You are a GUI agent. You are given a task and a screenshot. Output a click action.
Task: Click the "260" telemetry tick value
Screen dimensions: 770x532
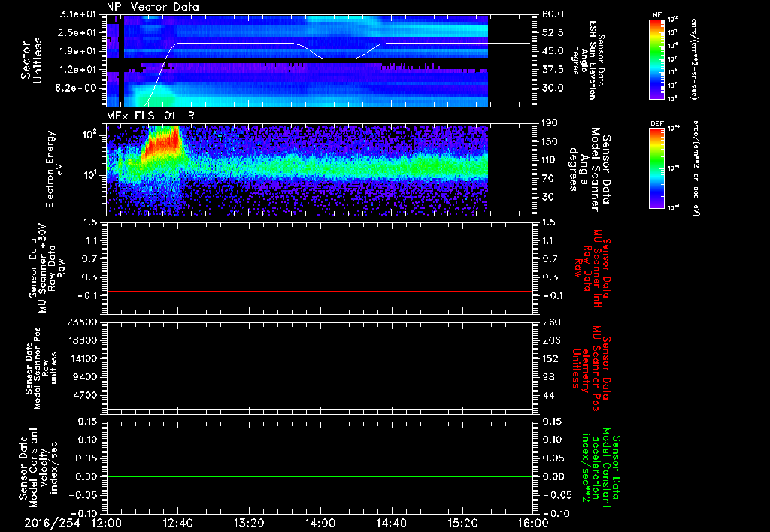[x=550, y=322]
